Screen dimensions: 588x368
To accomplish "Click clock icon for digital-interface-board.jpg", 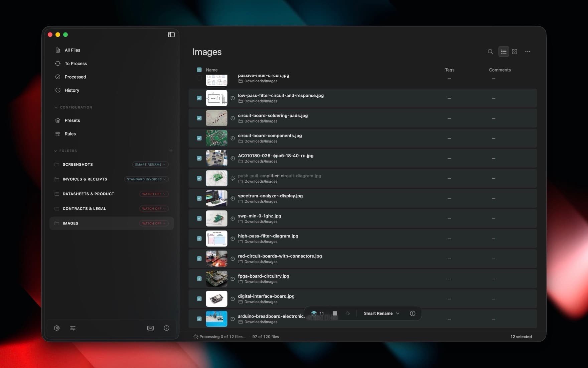I will 233,299.
